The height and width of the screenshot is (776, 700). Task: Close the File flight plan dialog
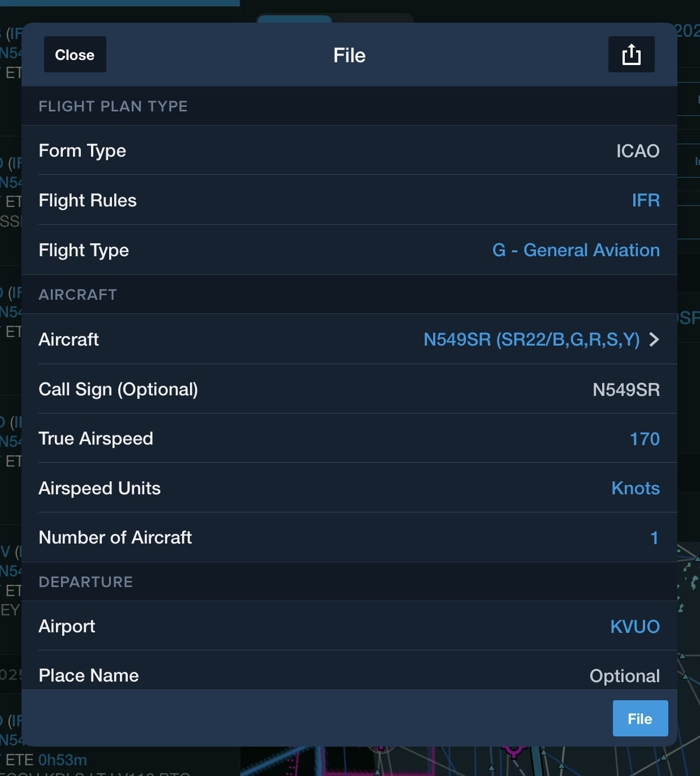coord(75,54)
